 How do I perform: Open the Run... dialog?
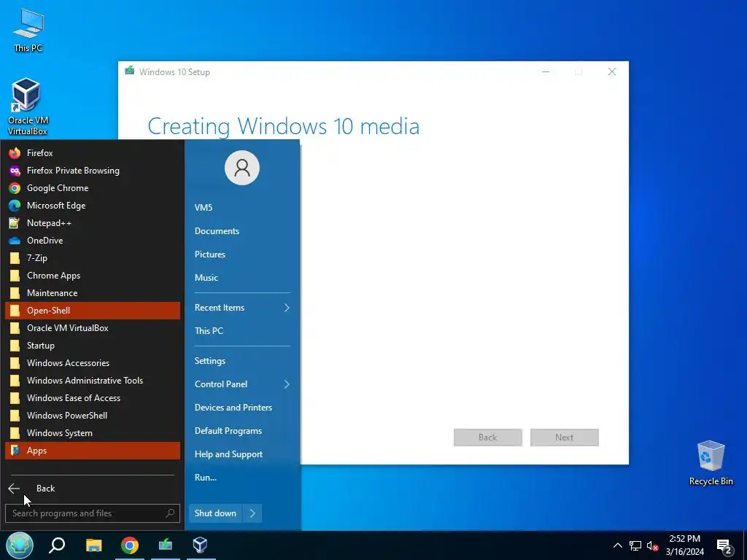point(242,478)
